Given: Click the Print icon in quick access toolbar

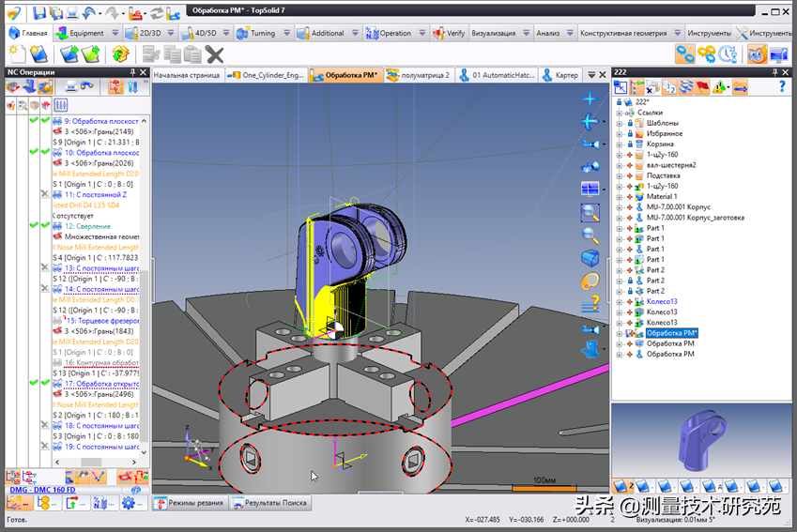Looking at the screenshot, I should click(x=72, y=13).
